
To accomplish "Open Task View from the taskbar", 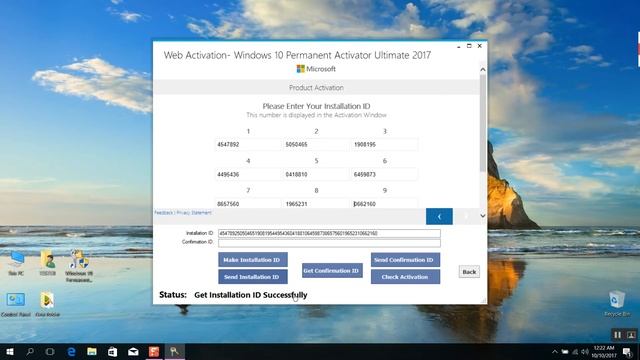I will pos(50,351).
